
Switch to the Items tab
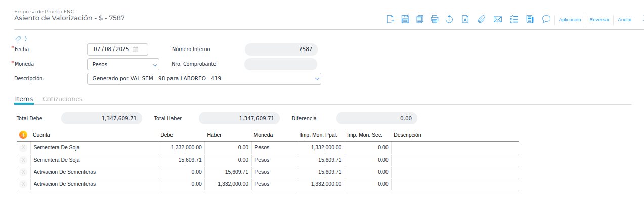[x=24, y=99]
